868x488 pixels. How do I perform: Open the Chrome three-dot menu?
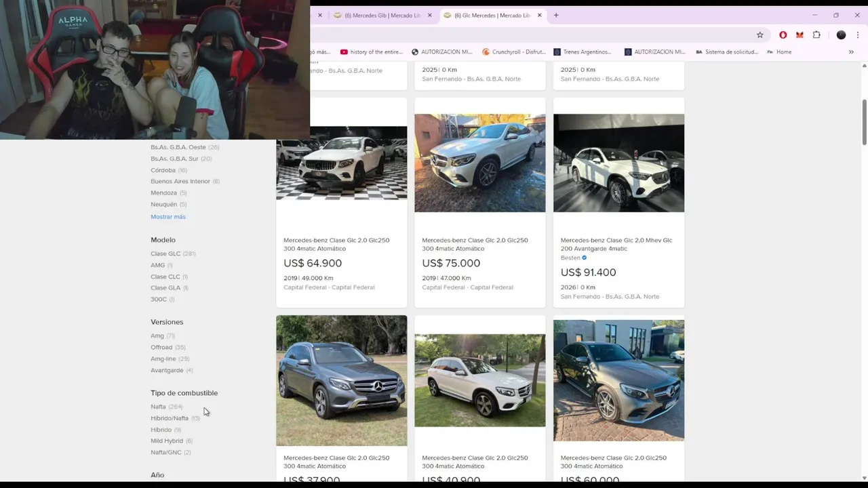tap(857, 35)
